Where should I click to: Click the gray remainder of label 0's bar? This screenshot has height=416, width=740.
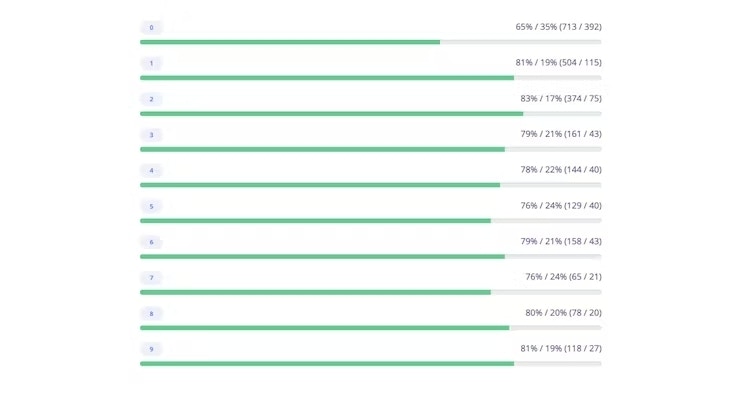[x=521, y=42]
